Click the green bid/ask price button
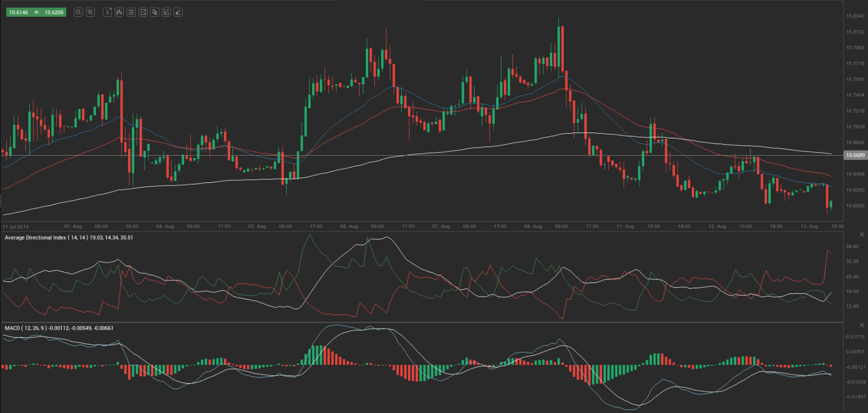Screen dimensions: 868x413 click(x=36, y=12)
